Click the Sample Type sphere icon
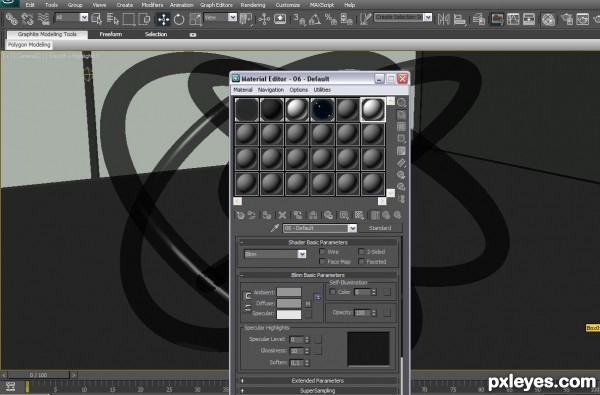Image resolution: width=600 pixels, height=395 pixels. (x=401, y=103)
